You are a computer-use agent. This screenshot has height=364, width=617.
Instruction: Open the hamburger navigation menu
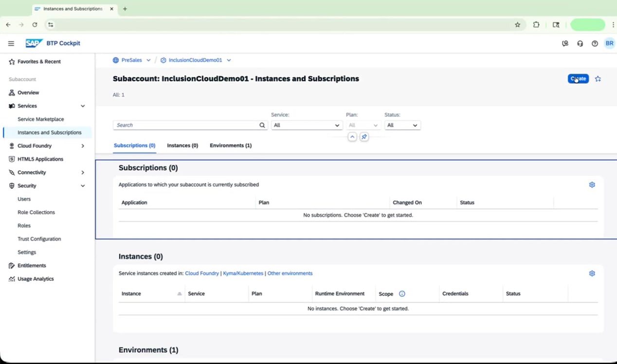pos(11,43)
